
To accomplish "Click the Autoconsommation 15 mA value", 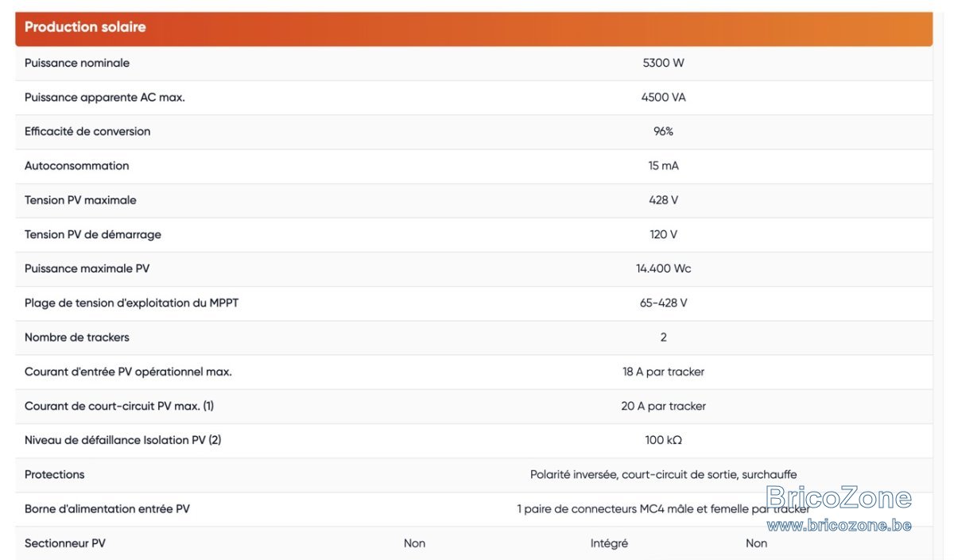I will 663,166.
